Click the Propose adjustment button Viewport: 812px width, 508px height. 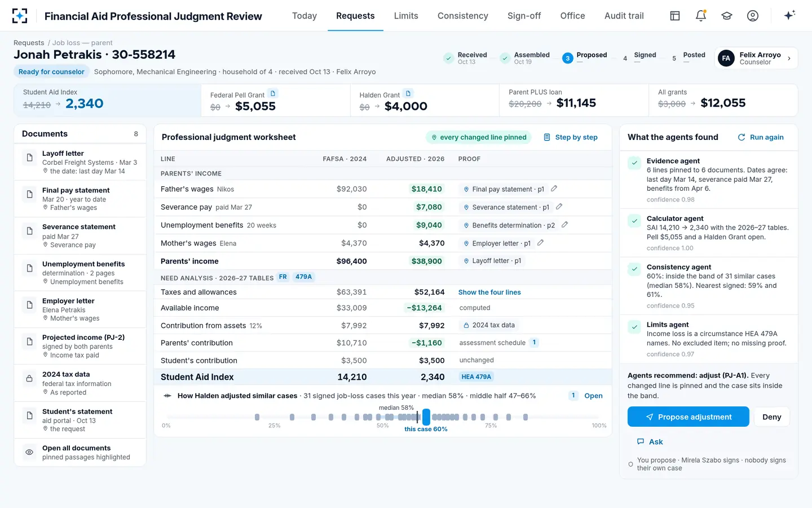(x=689, y=417)
